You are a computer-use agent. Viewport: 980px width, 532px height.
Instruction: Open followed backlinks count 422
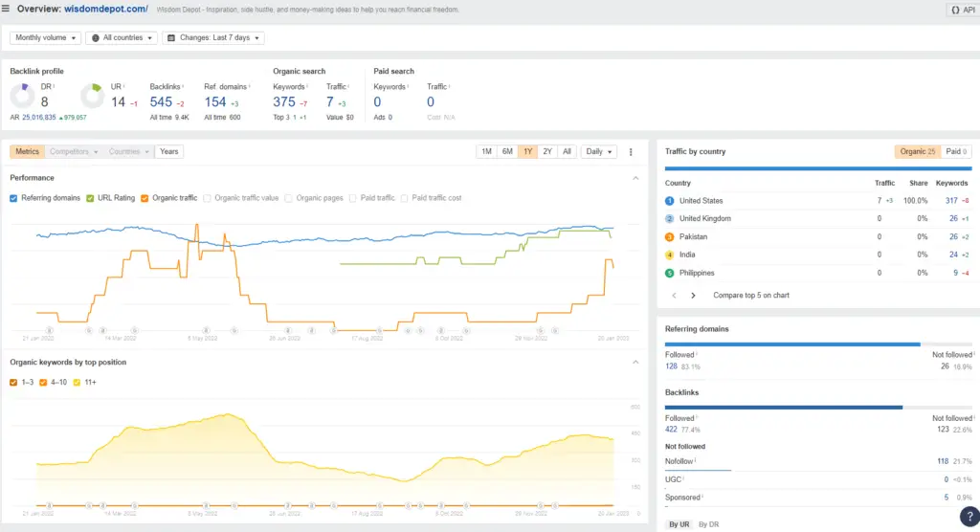pos(671,431)
